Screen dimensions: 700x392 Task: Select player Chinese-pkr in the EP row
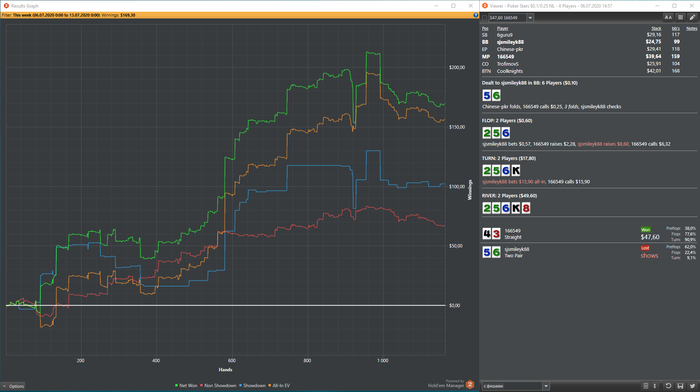point(509,49)
